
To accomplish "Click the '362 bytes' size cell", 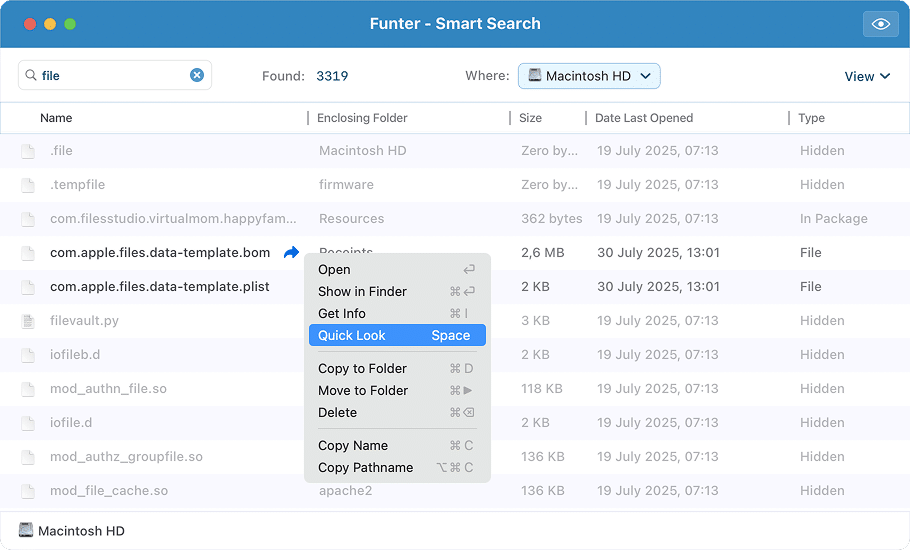I will [x=551, y=218].
